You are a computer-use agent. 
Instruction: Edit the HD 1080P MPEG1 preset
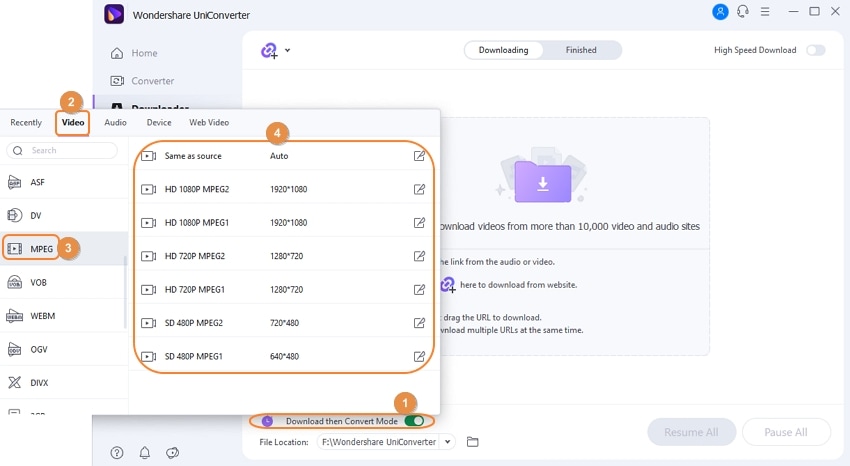[x=419, y=223]
